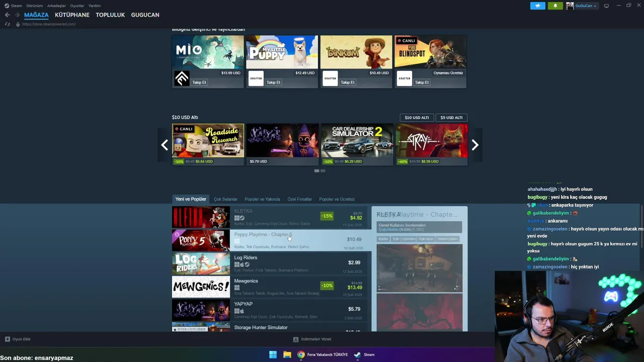Open Chrome taskbar window Fena Yakalandı TÜRKİYE
This screenshot has width=644, height=362.
[x=322, y=354]
